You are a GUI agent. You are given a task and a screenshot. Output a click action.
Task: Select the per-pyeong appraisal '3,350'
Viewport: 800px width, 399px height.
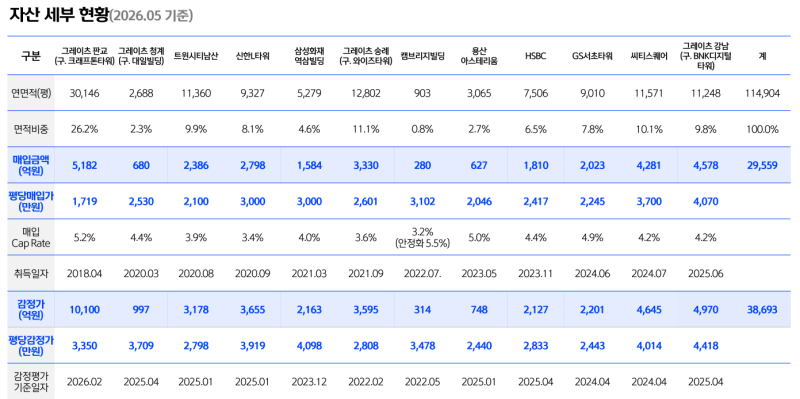(85, 345)
